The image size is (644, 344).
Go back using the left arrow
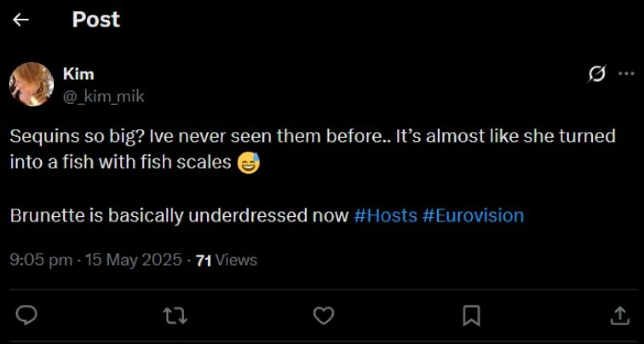pos(21,20)
